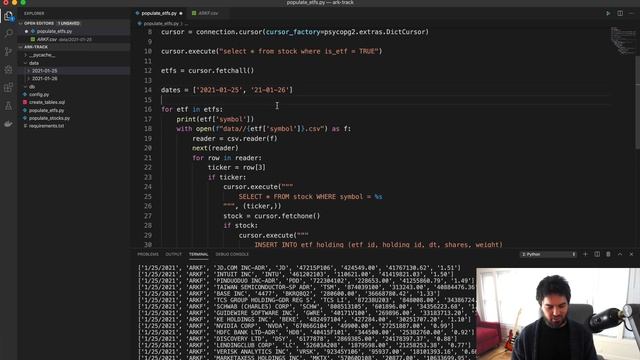Viewport: 640px width, 360px height.
Task: Click 'stock = cursor.fetchone()' on line 27
Action: 271,216
